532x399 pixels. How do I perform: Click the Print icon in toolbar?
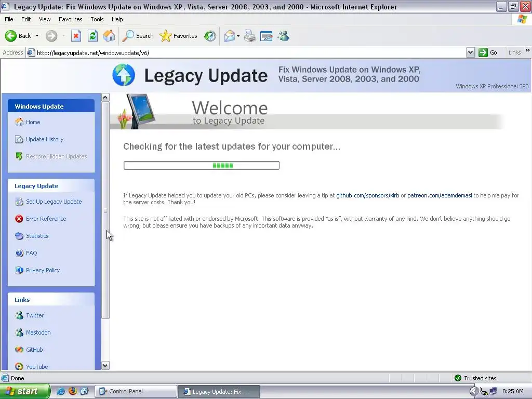coord(250,36)
